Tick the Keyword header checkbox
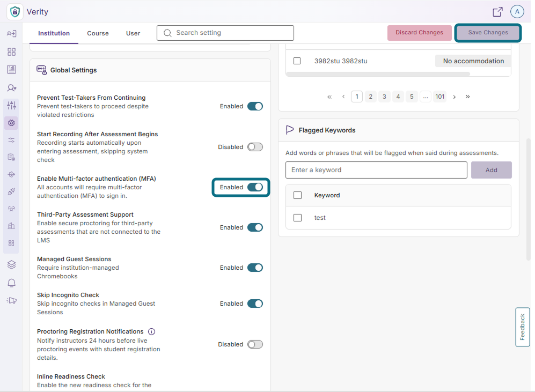535x392 pixels. pos(297,195)
